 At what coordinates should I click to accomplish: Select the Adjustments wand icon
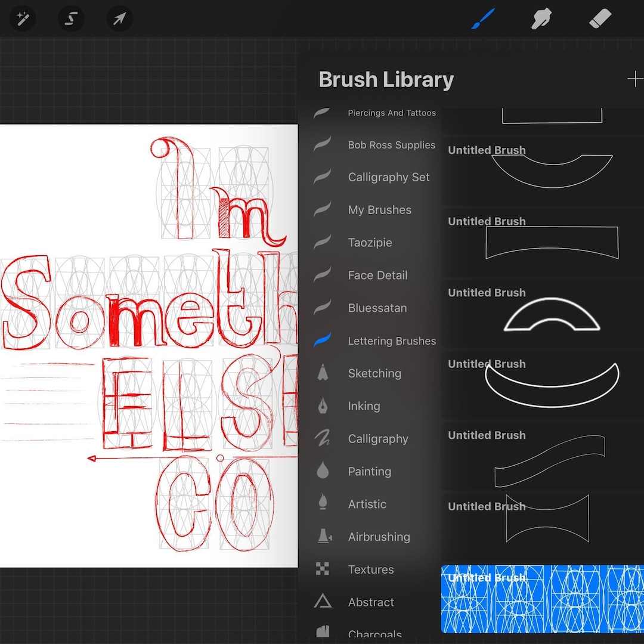pos(23,18)
